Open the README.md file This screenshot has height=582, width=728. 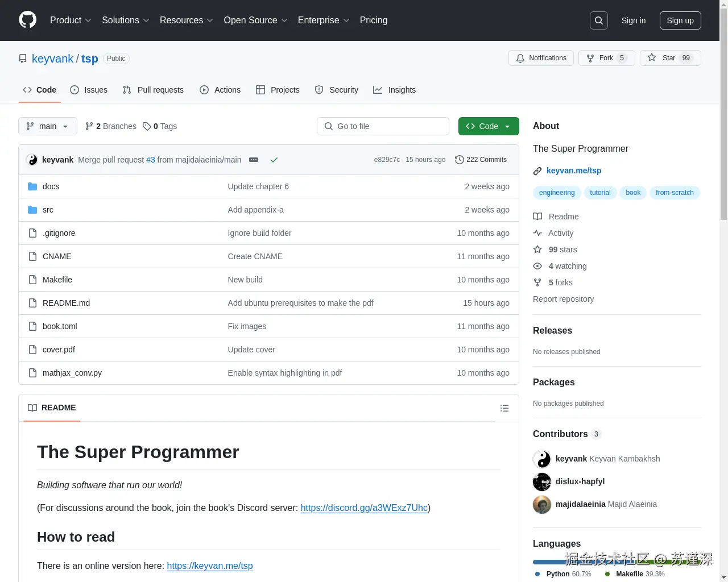tap(66, 303)
